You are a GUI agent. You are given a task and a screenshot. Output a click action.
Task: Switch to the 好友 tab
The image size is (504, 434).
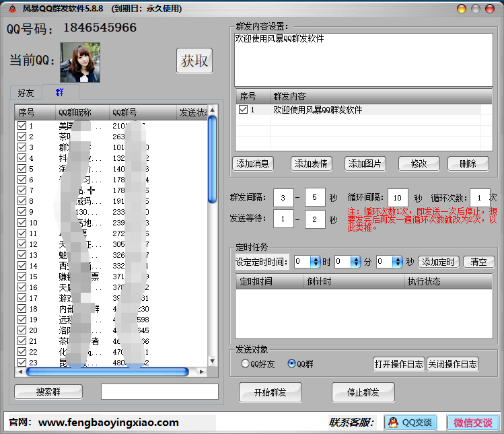pos(26,93)
